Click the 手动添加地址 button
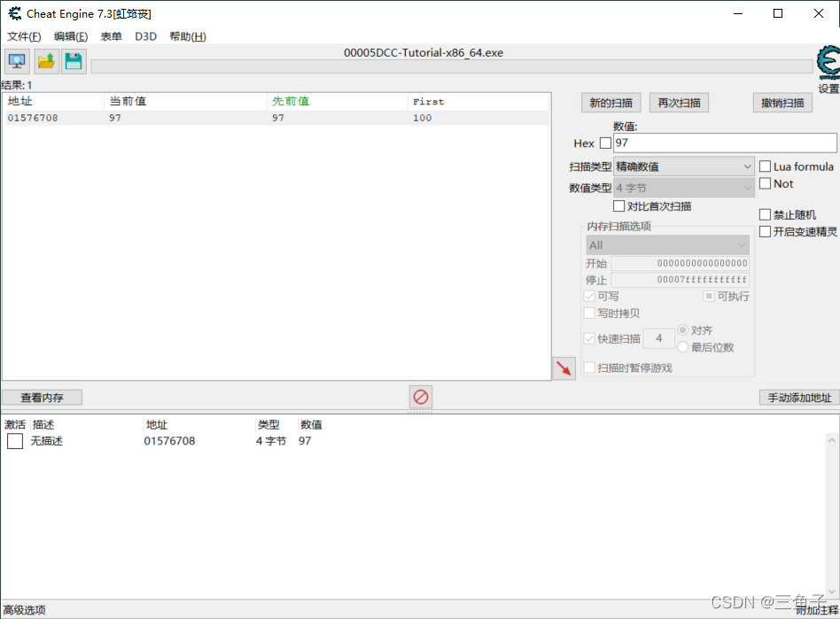Viewport: 840px width, 619px height. (x=799, y=398)
